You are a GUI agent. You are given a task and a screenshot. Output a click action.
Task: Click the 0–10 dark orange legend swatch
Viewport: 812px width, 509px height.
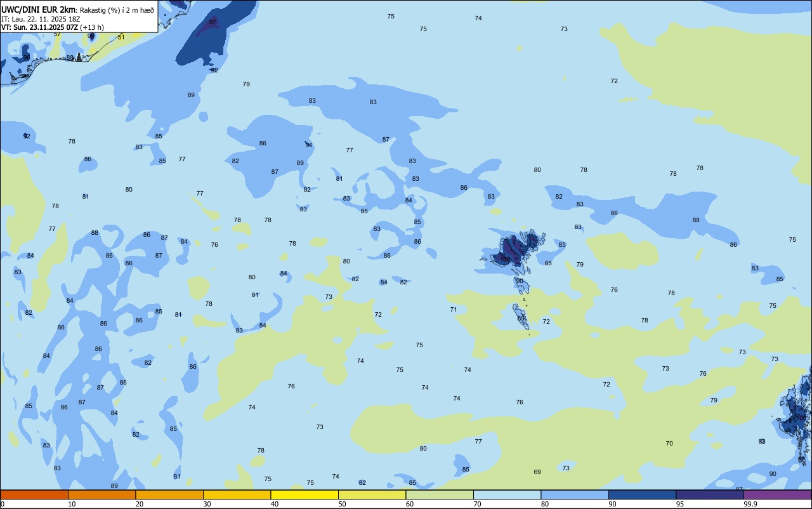coord(34,494)
